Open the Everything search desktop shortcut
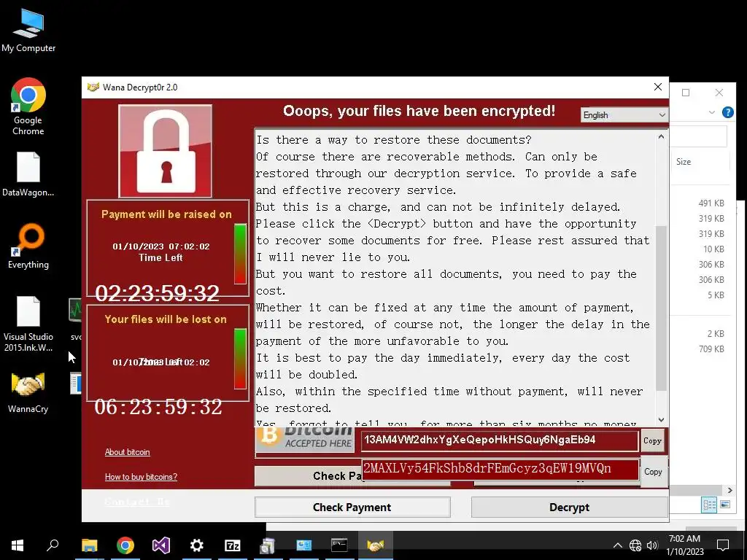747x560 pixels. [28, 246]
